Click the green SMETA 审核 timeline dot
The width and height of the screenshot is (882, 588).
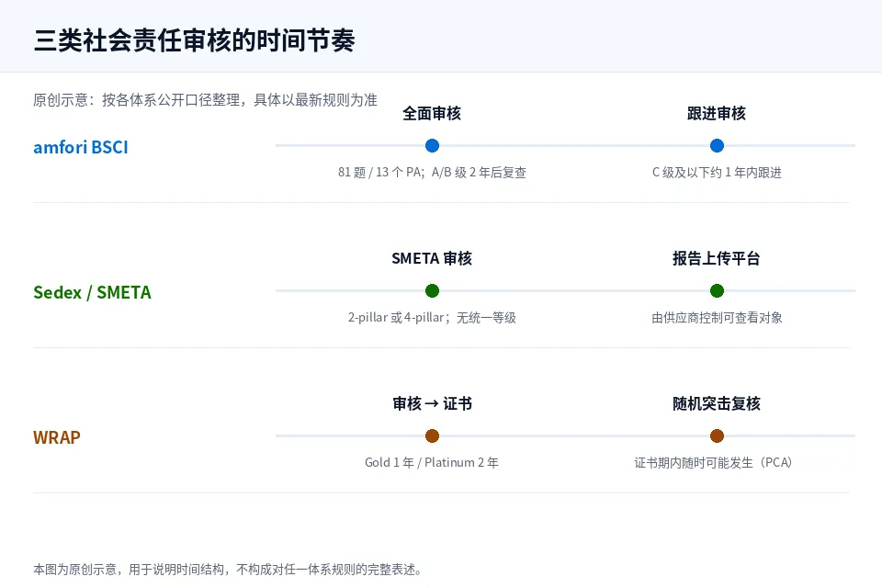tap(432, 291)
